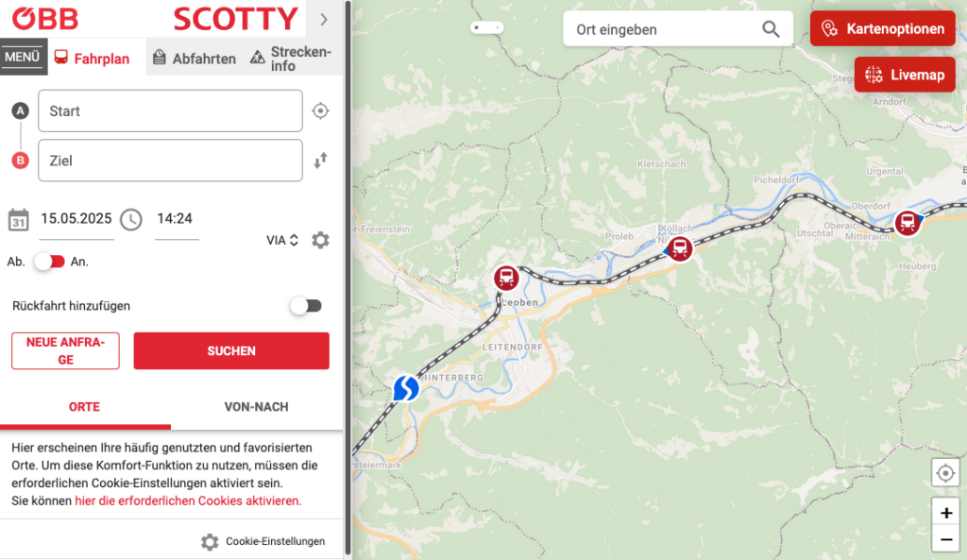967x560 pixels.
Task: Collapse the side panel with the chevron arrow
Action: [x=324, y=19]
